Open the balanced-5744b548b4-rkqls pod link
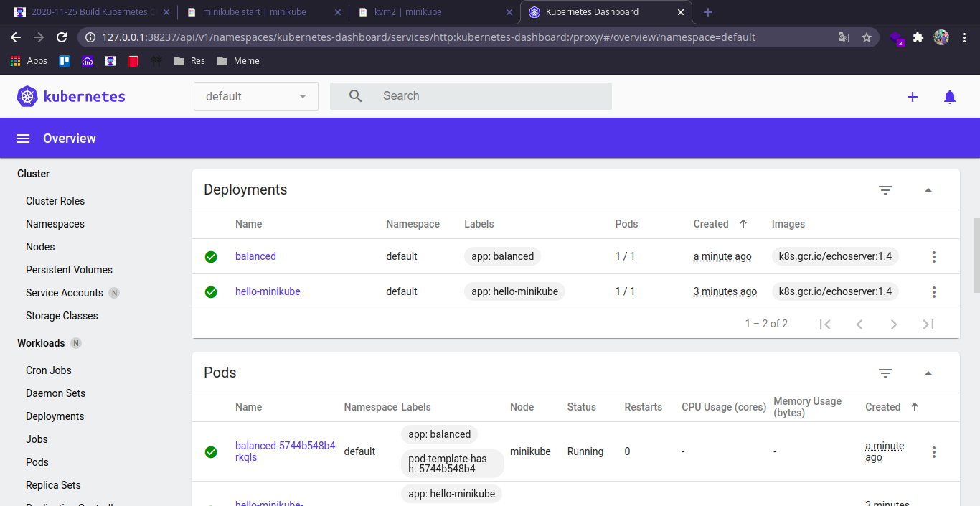 tap(286, 451)
